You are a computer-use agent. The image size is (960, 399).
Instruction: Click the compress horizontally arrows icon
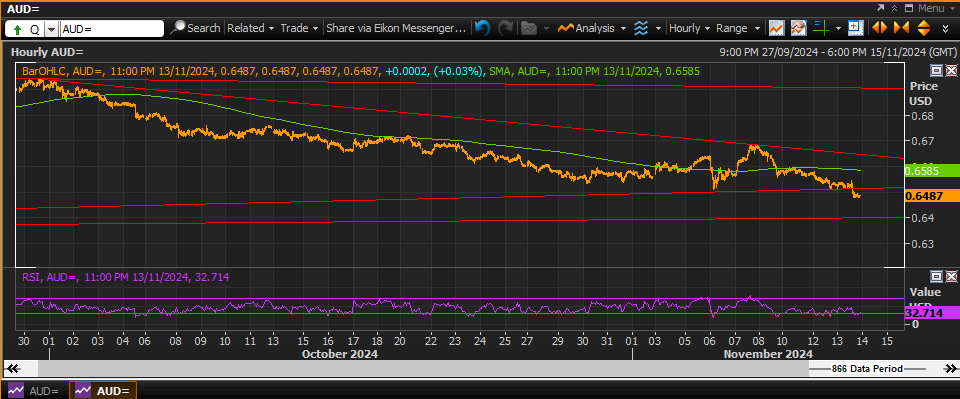(901, 28)
